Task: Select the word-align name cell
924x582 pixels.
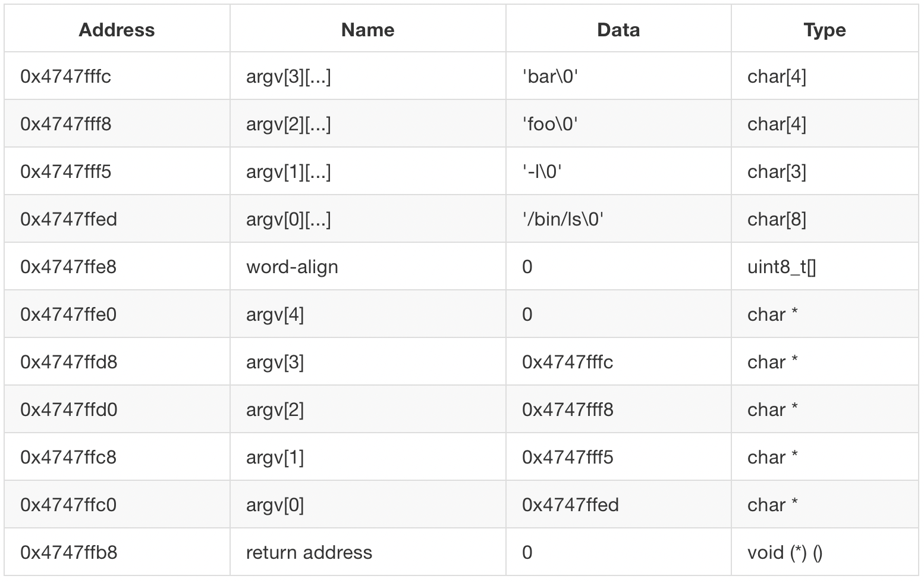Action: click(x=292, y=267)
